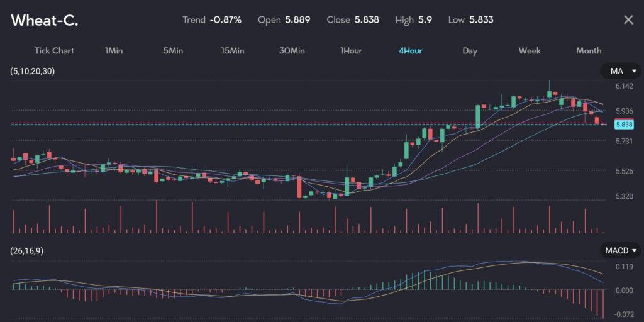The image size is (644, 322).
Task: Click the 5.838 current price label
Action: pyautogui.click(x=623, y=125)
